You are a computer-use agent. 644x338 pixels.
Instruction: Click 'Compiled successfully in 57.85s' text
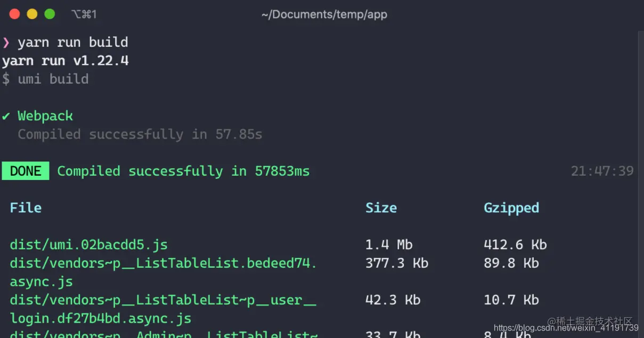[x=140, y=134]
